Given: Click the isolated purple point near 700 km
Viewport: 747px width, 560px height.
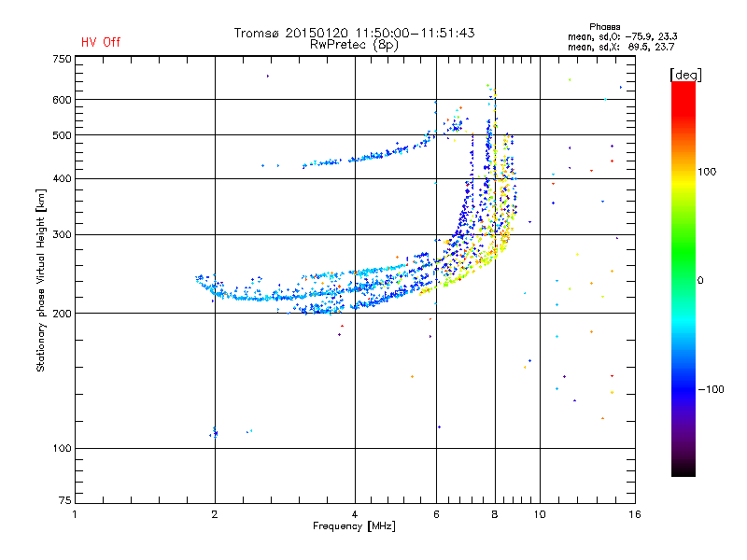Looking at the screenshot, I should tap(268, 76).
